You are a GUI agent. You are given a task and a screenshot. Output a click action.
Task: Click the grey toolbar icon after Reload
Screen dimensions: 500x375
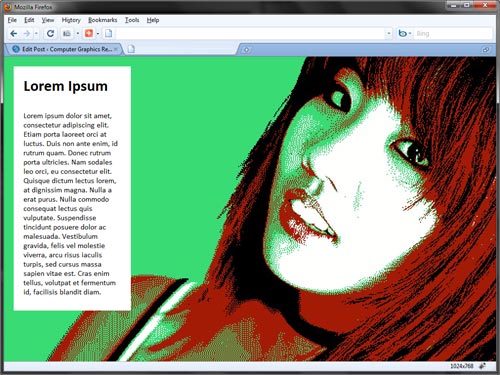coord(67,34)
